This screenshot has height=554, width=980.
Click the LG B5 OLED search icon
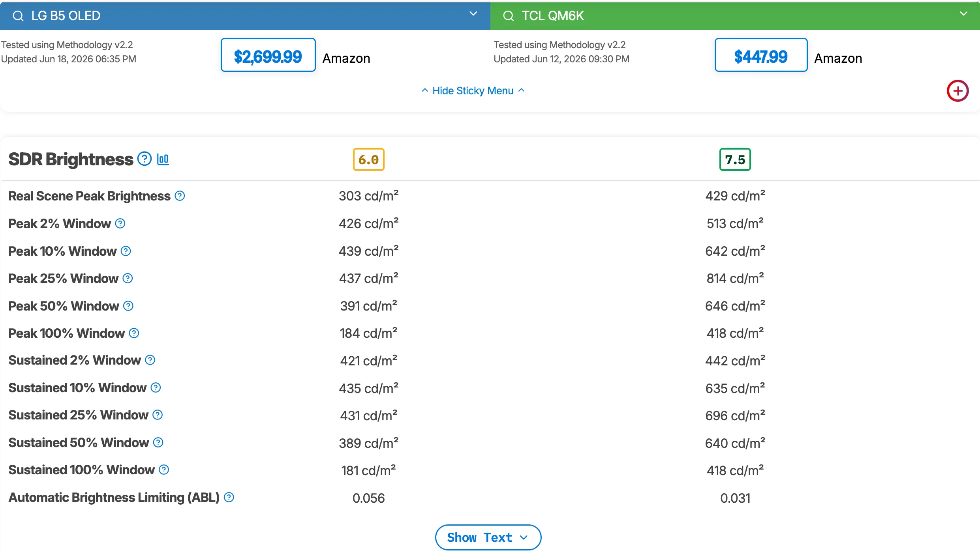point(18,16)
